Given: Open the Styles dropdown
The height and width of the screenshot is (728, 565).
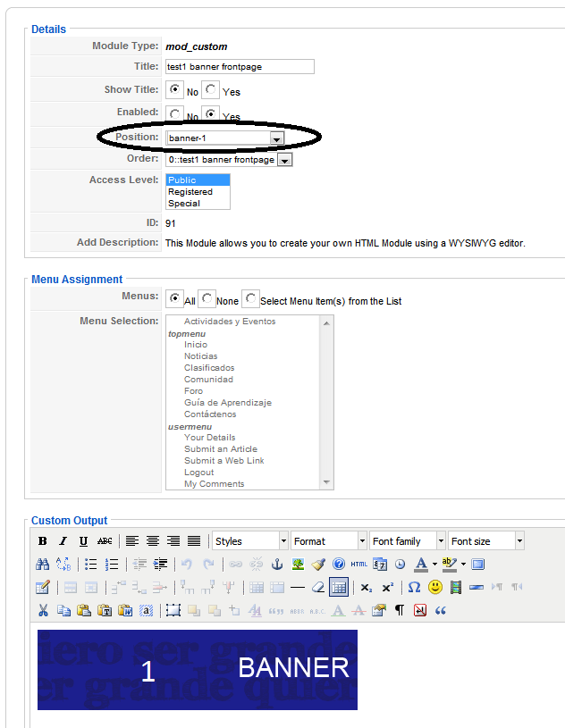Looking at the screenshot, I should pyautogui.click(x=250, y=541).
